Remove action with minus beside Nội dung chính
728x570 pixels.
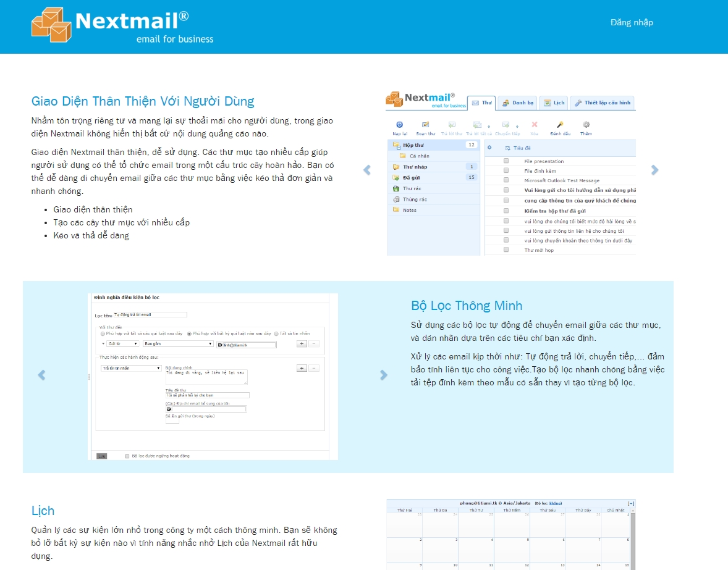click(314, 368)
